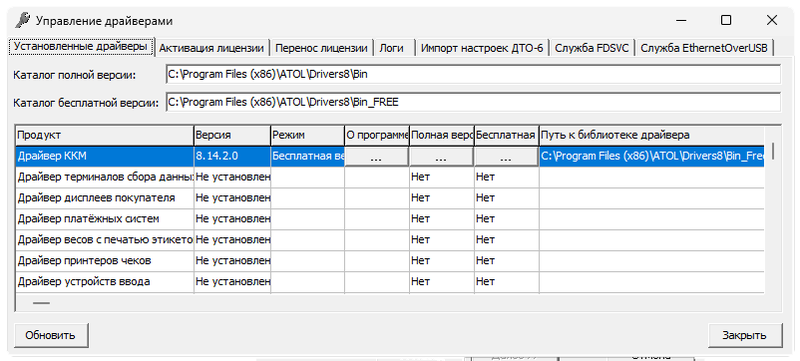Click the horizontal scrollbar thumb below table

41,303
